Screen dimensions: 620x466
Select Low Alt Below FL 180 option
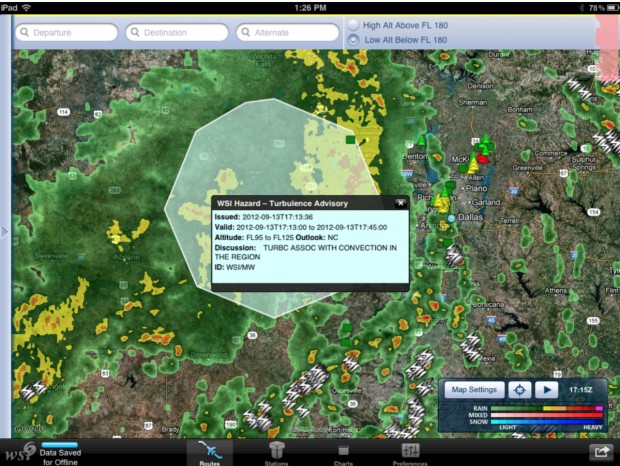click(x=353, y=40)
